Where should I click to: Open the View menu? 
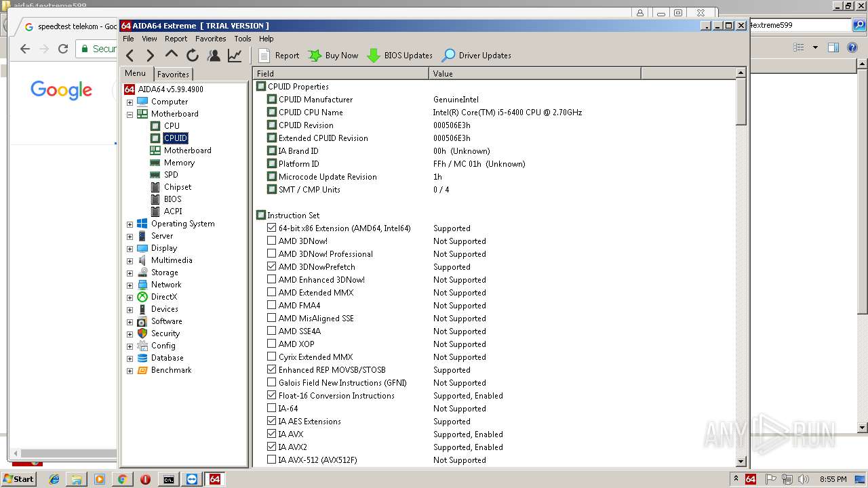[149, 39]
